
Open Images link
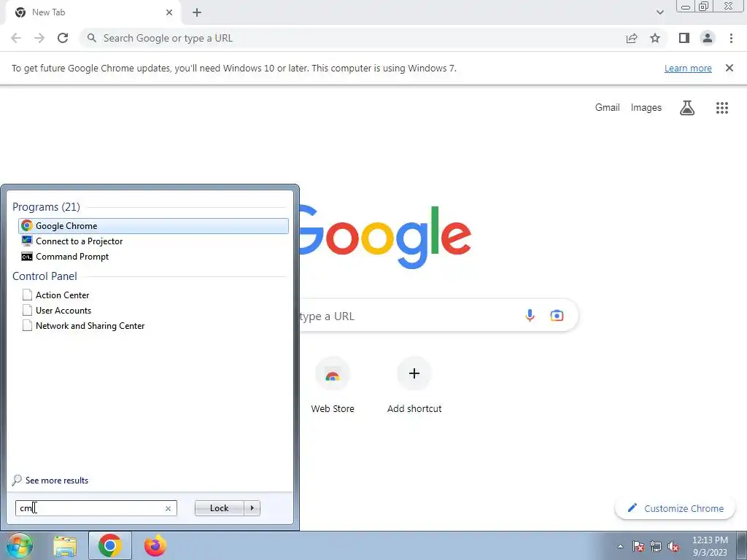pos(646,108)
